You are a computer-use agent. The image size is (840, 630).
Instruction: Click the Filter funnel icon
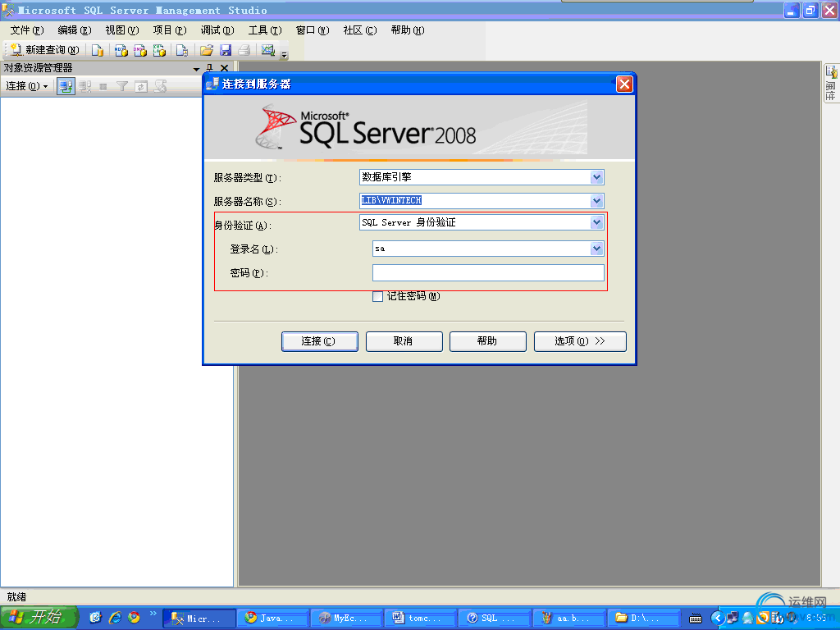[122, 86]
